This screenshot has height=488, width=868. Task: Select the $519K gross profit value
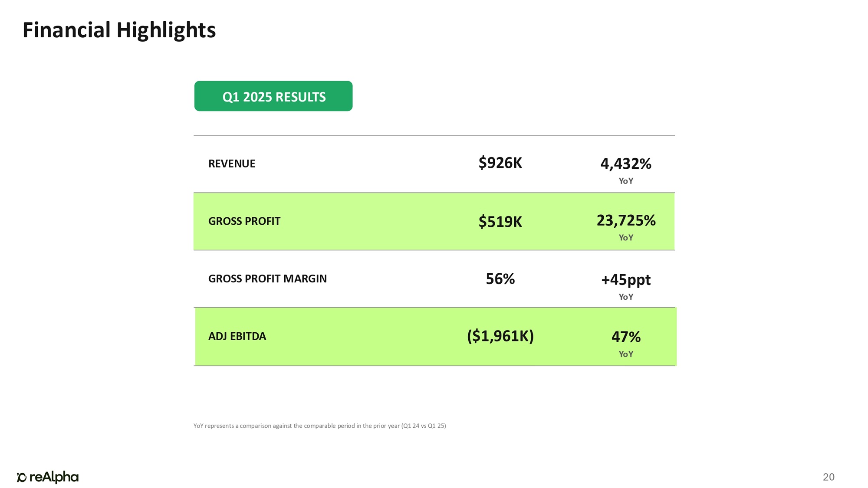500,222
